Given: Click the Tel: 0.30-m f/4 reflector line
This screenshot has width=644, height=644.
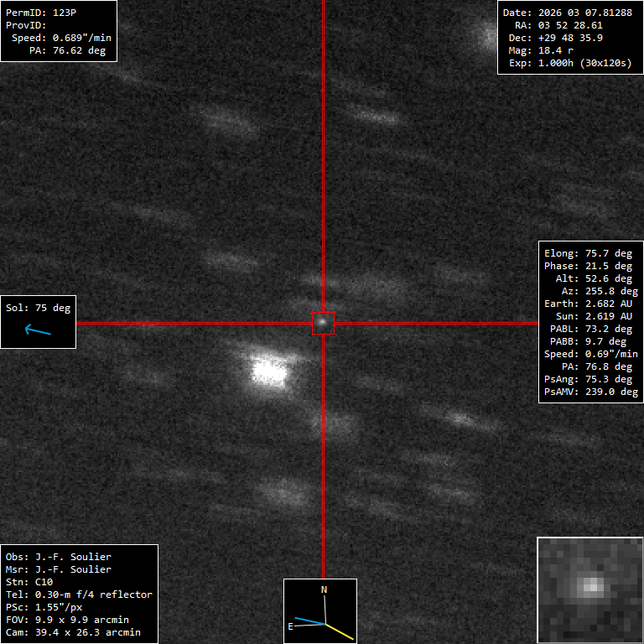Looking at the screenshot, I should [79, 595].
